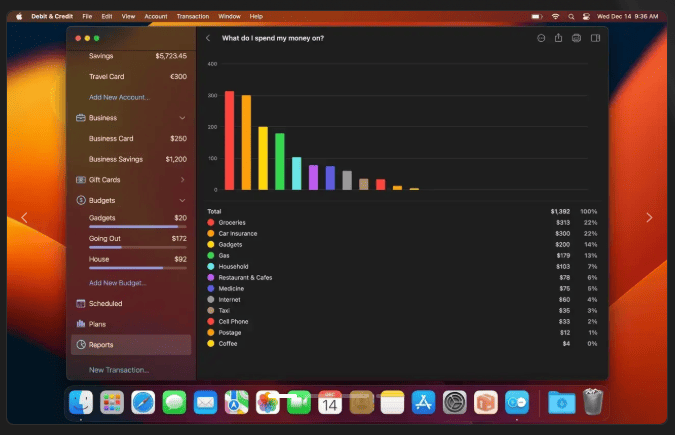Open the ellipsis options icon in report toolbar
Viewport: 675px width, 435px height.
[541, 38]
